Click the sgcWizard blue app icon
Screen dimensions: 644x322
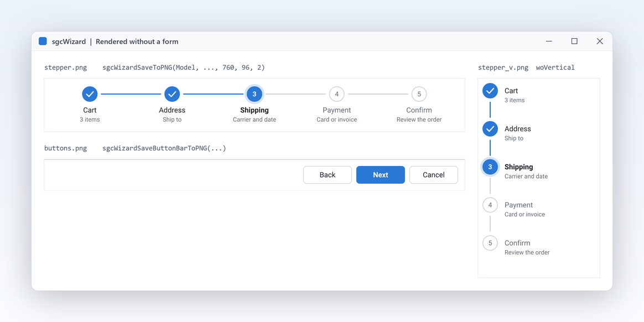43,41
